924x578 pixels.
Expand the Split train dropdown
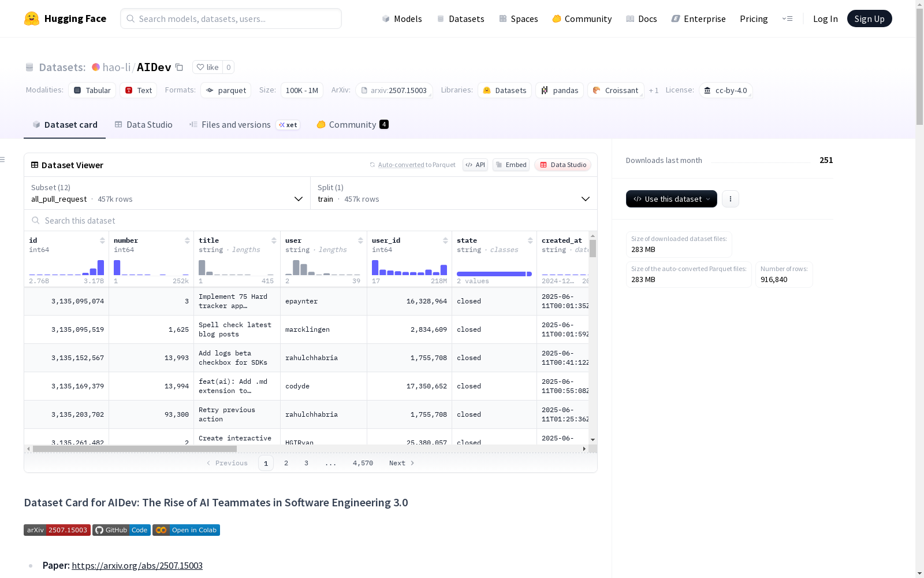pos(454,193)
